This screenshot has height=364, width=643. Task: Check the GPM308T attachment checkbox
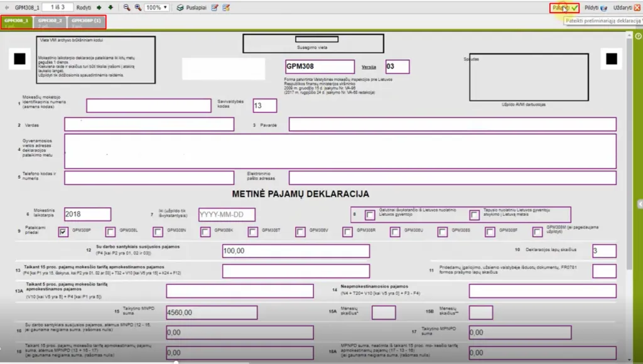tap(253, 232)
